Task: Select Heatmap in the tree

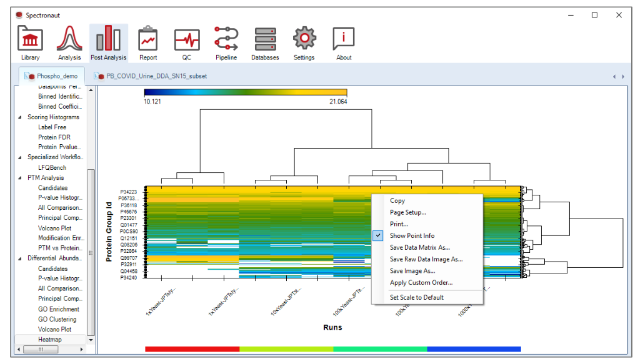Action: [x=50, y=340]
